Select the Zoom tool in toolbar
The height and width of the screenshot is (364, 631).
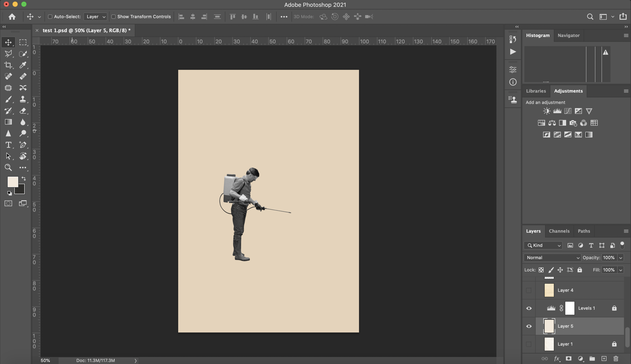8,167
